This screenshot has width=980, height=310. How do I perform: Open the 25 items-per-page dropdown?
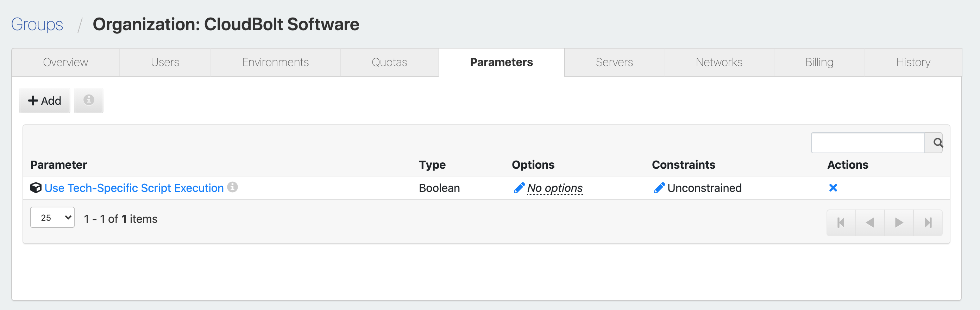52,218
